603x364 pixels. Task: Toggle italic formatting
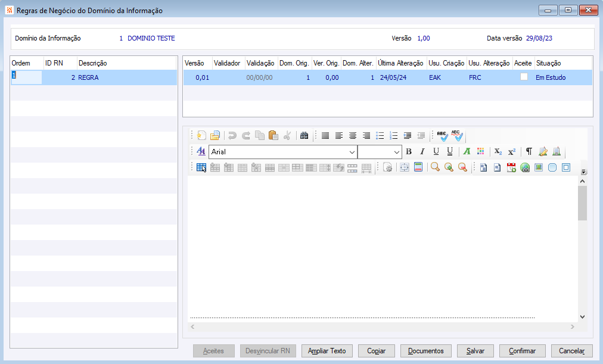[422, 151]
